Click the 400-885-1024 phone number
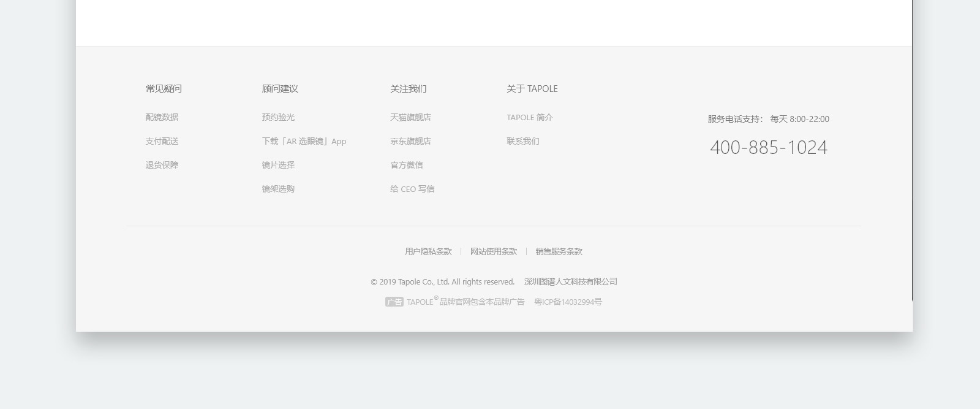Viewport: 980px width, 409px height. [768, 147]
